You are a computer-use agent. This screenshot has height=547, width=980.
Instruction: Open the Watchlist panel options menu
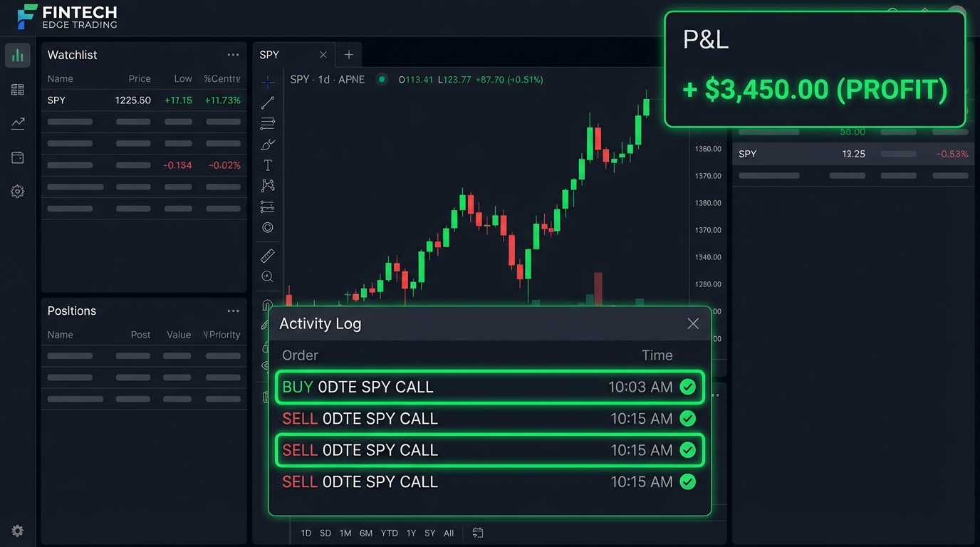pyautogui.click(x=233, y=55)
